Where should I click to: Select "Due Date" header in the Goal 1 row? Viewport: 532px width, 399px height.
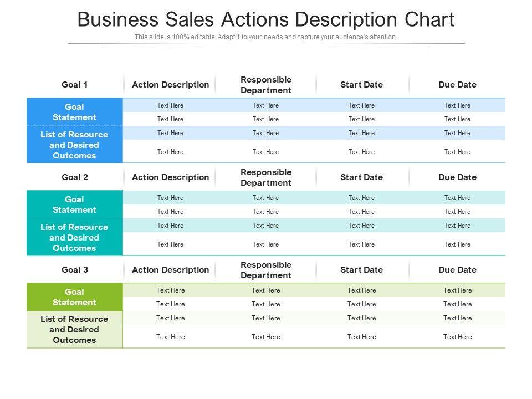pyautogui.click(x=458, y=85)
